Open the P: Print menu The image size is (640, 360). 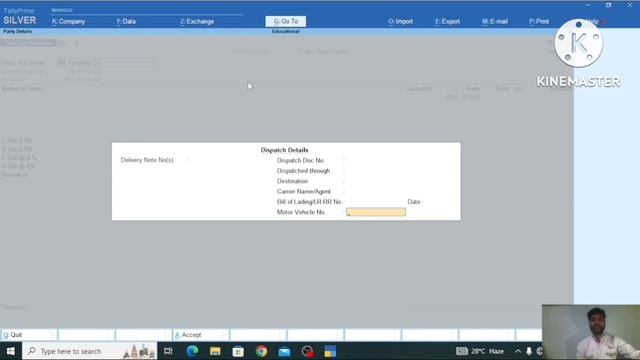[539, 21]
